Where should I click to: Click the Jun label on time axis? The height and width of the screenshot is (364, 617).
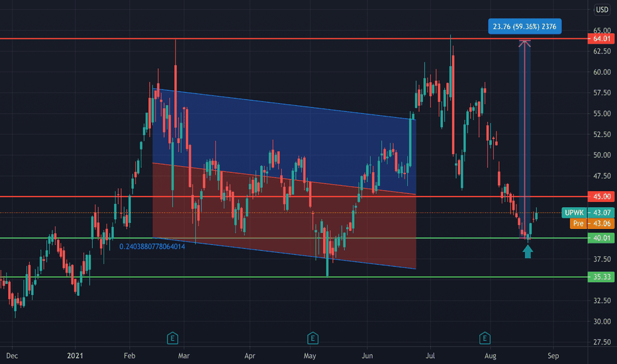pyautogui.click(x=367, y=356)
